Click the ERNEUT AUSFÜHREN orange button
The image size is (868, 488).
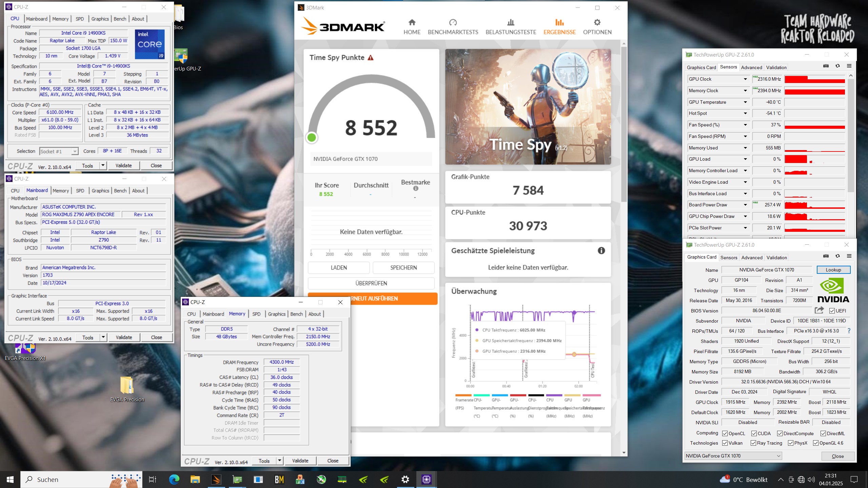[x=373, y=299]
